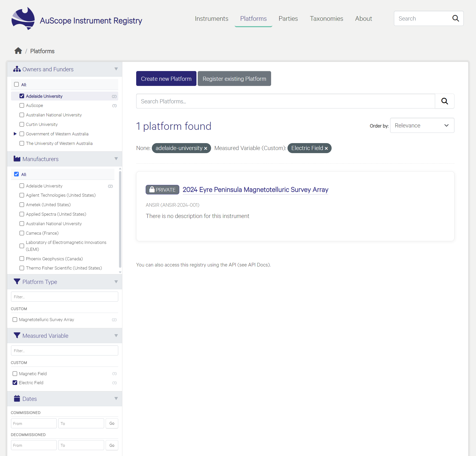476x456 pixels.
Task: Click the Owners and Funders hierarchy icon
Action: click(x=17, y=69)
